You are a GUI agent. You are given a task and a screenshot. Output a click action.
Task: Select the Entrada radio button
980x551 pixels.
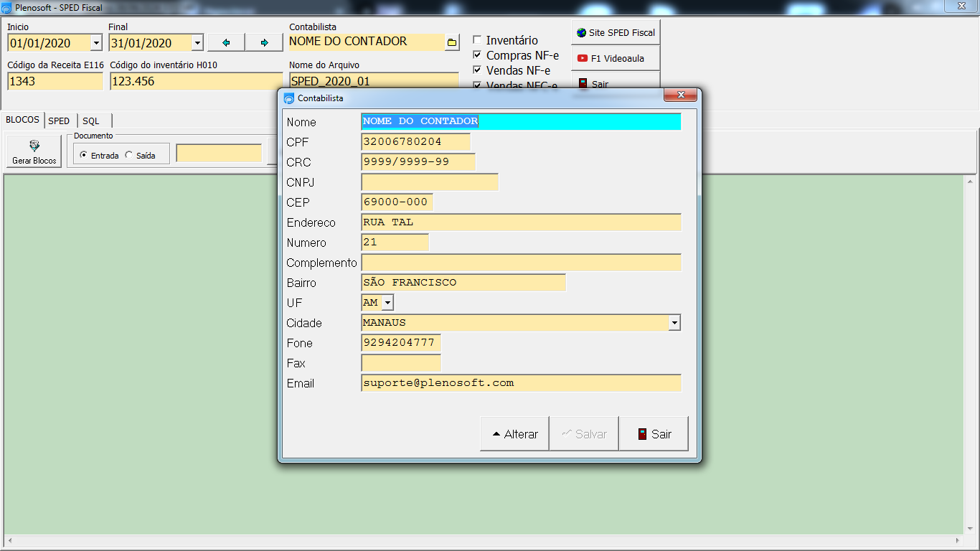pyautogui.click(x=83, y=155)
